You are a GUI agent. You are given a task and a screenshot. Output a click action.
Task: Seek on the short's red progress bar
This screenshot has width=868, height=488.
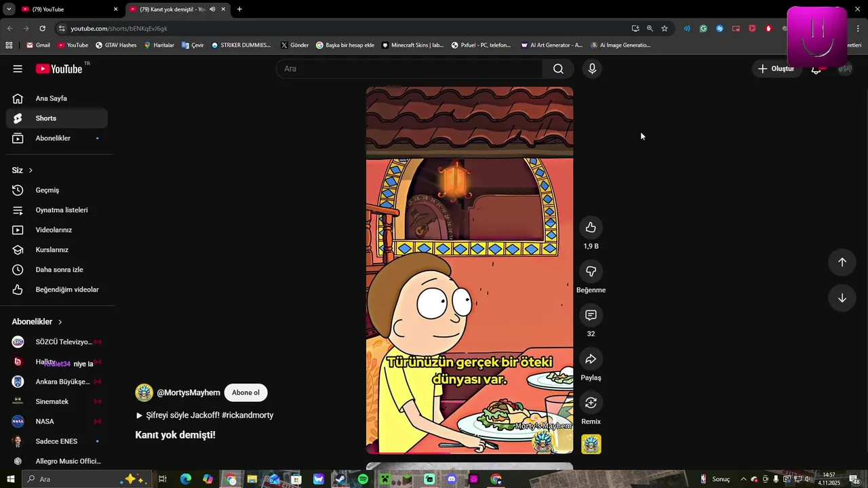pos(469,453)
